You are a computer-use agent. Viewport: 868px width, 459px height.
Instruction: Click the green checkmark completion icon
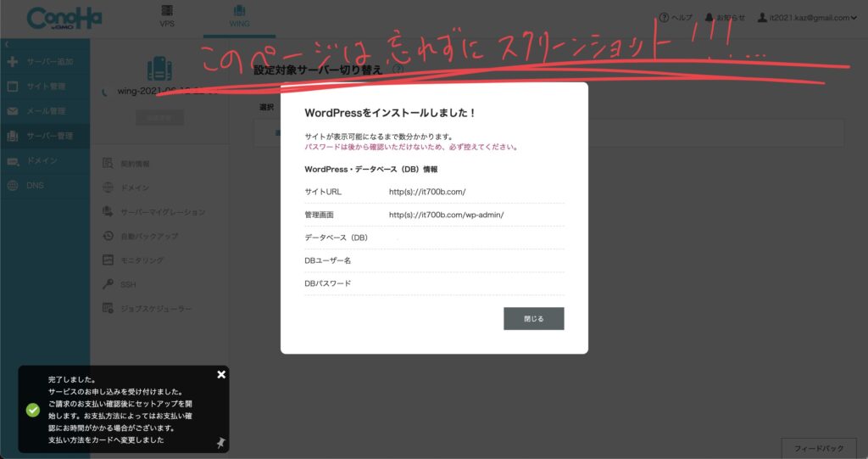33,410
